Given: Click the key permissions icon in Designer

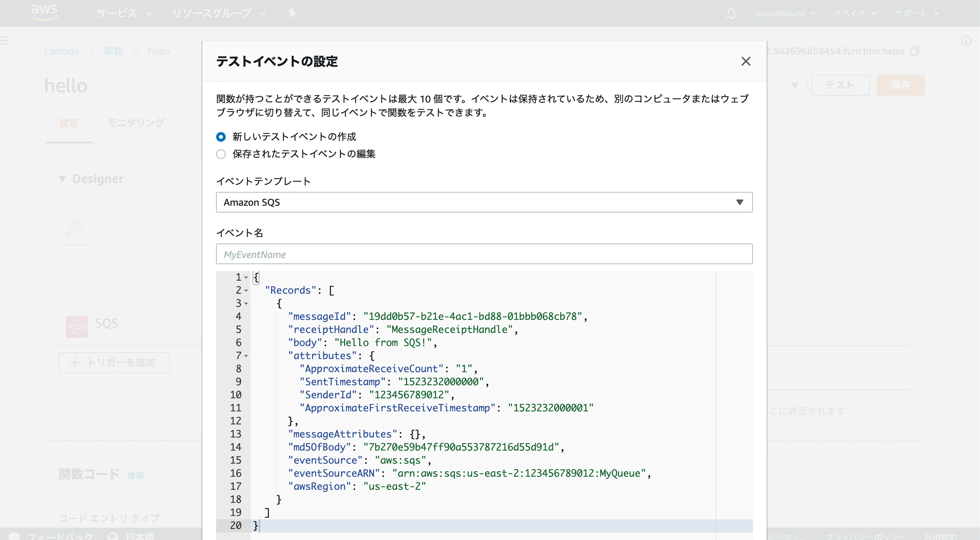Looking at the screenshot, I should click(x=74, y=228).
